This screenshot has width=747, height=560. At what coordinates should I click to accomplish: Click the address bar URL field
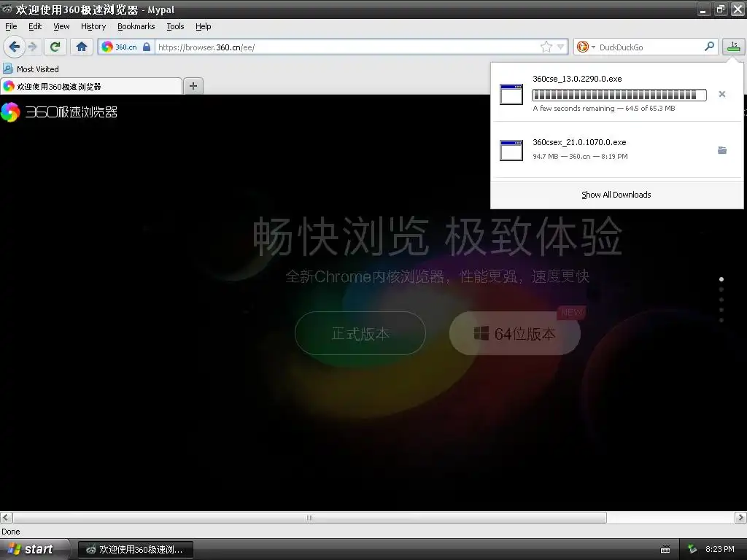coord(347,47)
